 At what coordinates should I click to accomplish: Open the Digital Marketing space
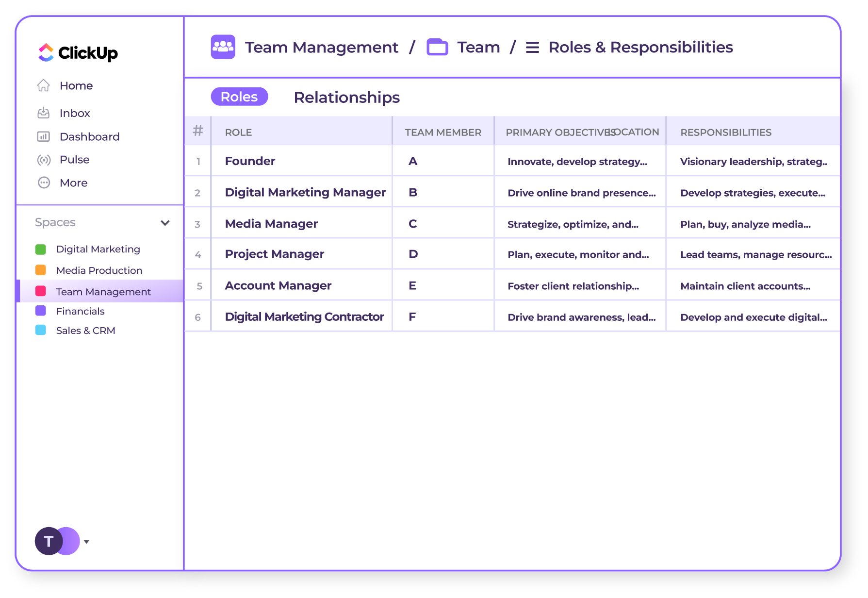tap(98, 249)
